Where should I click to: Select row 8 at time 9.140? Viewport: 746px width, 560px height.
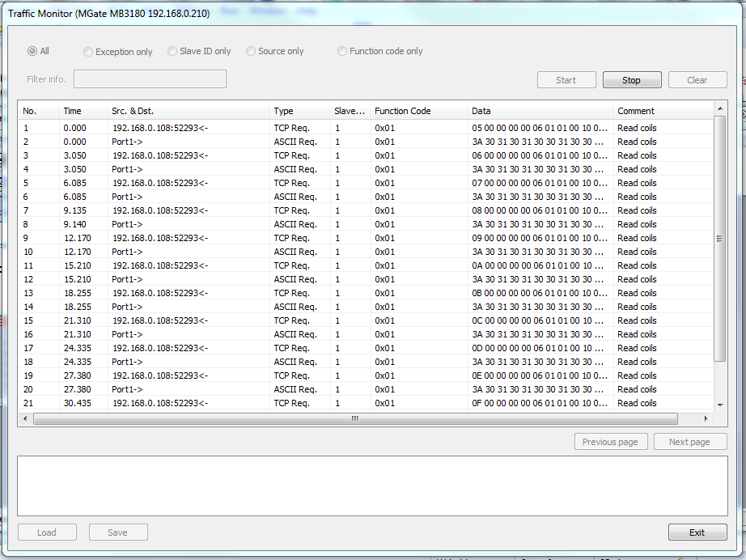(x=366, y=225)
